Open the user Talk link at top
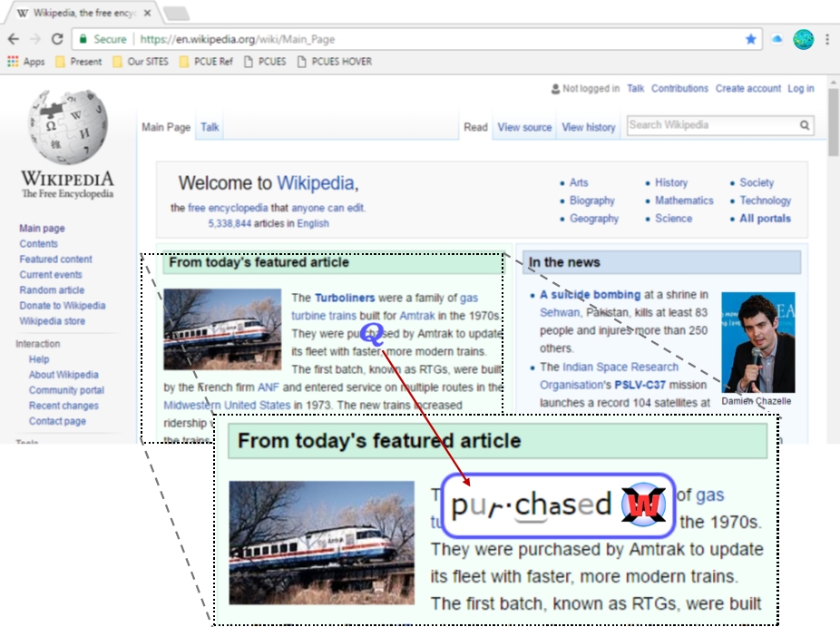The image size is (840, 627). coord(635,88)
